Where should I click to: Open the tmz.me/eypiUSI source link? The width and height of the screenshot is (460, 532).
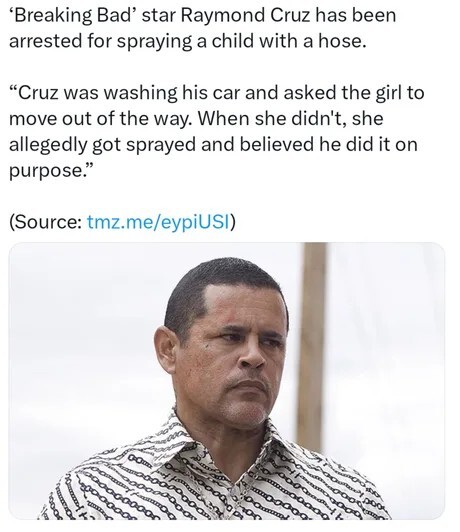coord(158,222)
